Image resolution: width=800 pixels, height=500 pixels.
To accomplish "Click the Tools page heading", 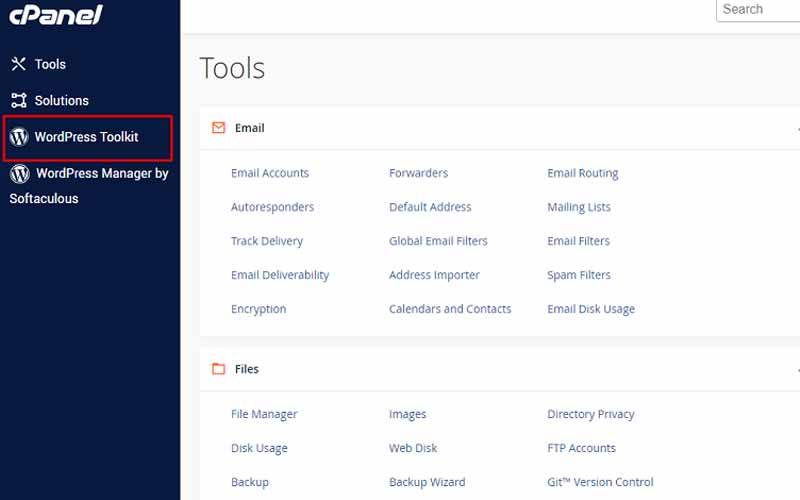I will tap(232, 68).
